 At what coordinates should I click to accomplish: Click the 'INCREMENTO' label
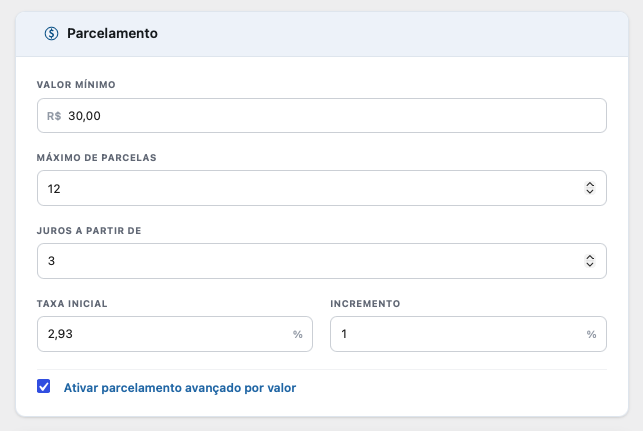[365, 303]
